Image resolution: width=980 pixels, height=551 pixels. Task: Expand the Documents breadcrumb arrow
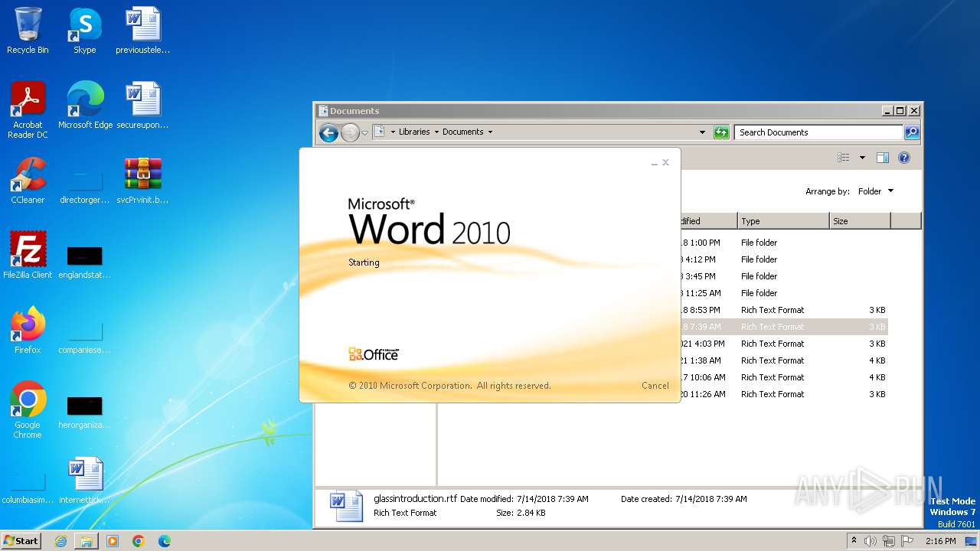click(x=490, y=132)
